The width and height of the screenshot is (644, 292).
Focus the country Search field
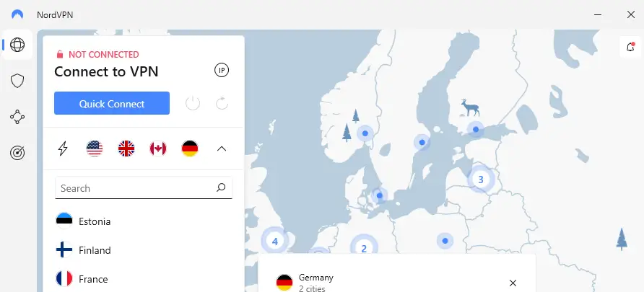(144, 188)
